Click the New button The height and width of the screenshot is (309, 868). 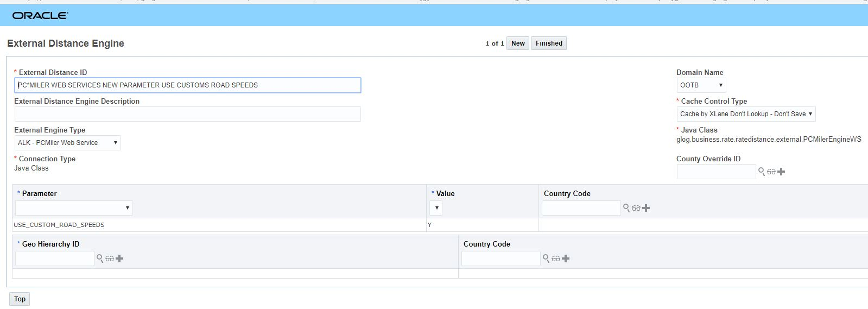pyautogui.click(x=518, y=43)
